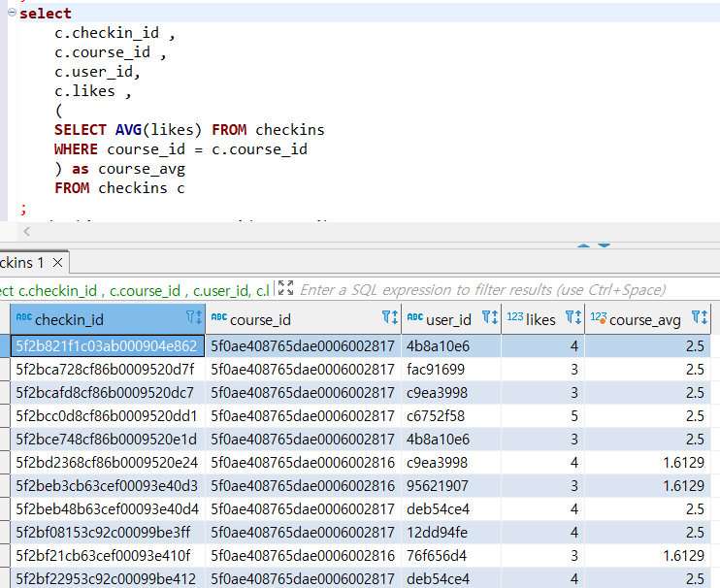Screen dimensions: 720x588
Task: Select cell 5f2bcc0d8cf86b0009520dd1
Action: (108, 416)
